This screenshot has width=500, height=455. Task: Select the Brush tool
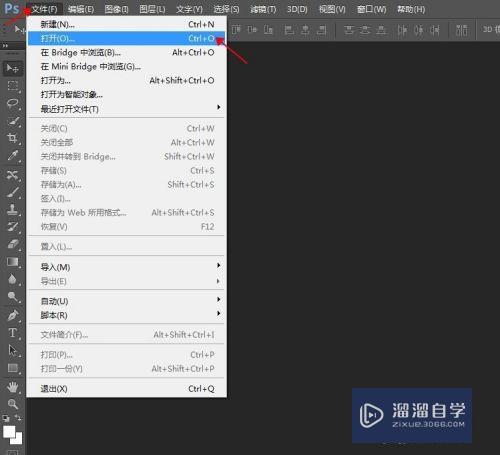[x=13, y=192]
